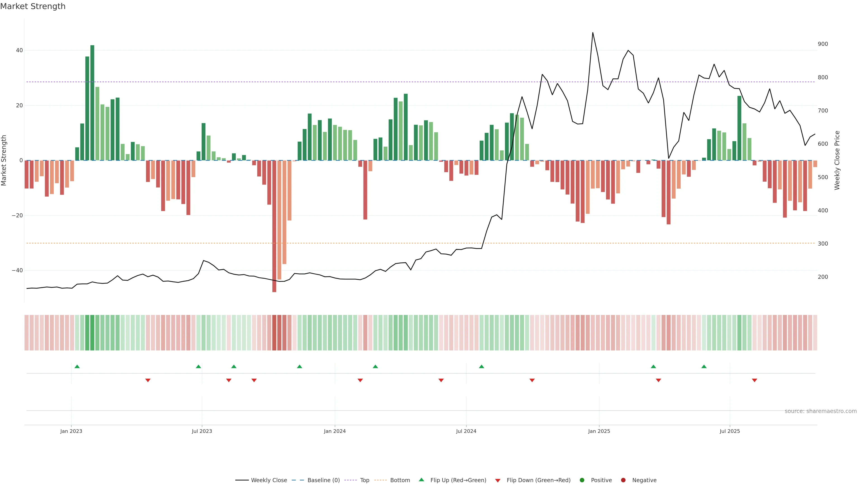The image size is (868, 488).
Task: Click the source: sharemaestro.com text
Action: pyautogui.click(x=821, y=411)
